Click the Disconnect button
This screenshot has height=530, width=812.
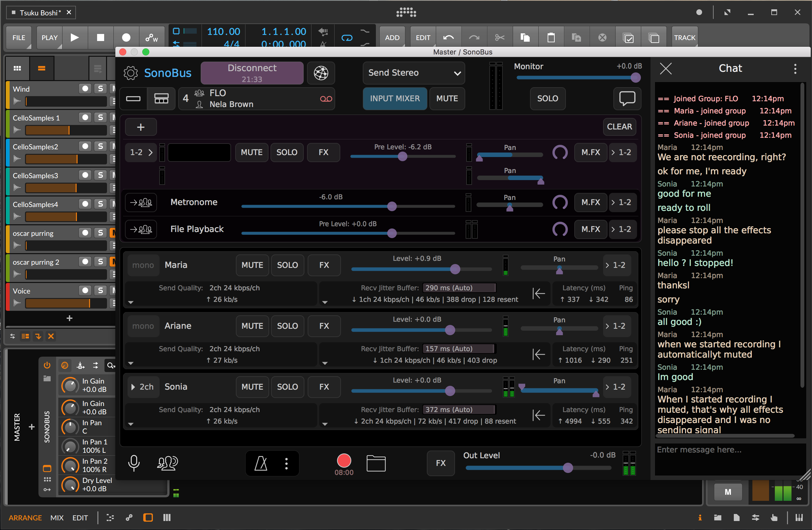(x=252, y=73)
